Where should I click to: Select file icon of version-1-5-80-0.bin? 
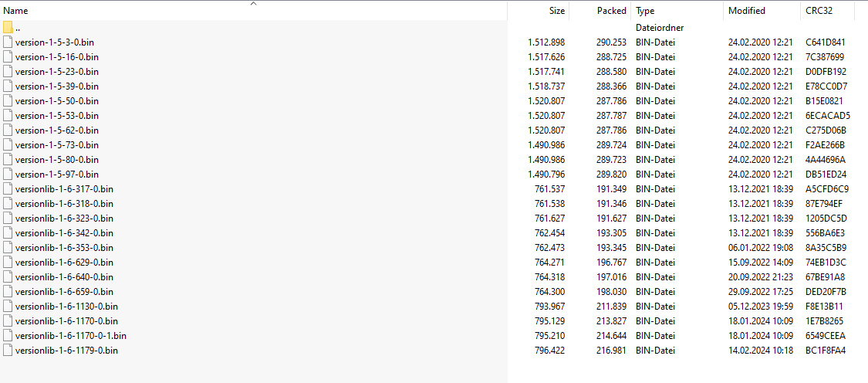(7, 160)
